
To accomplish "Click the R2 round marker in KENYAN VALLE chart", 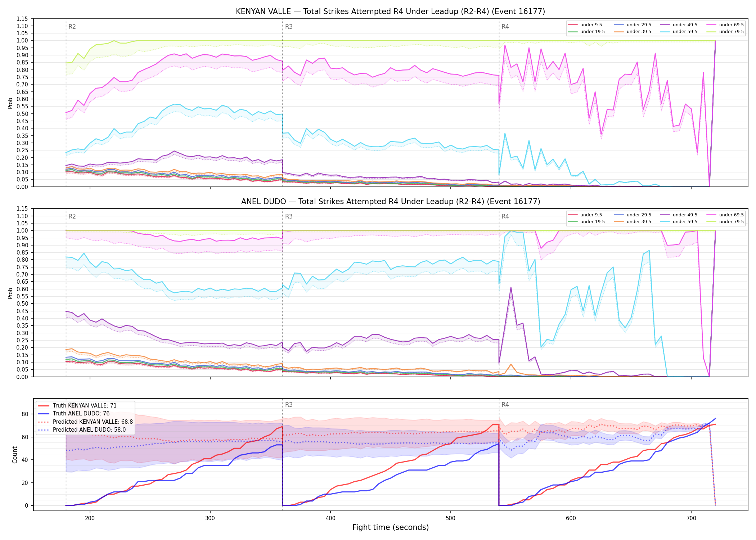I will tap(72, 27).
